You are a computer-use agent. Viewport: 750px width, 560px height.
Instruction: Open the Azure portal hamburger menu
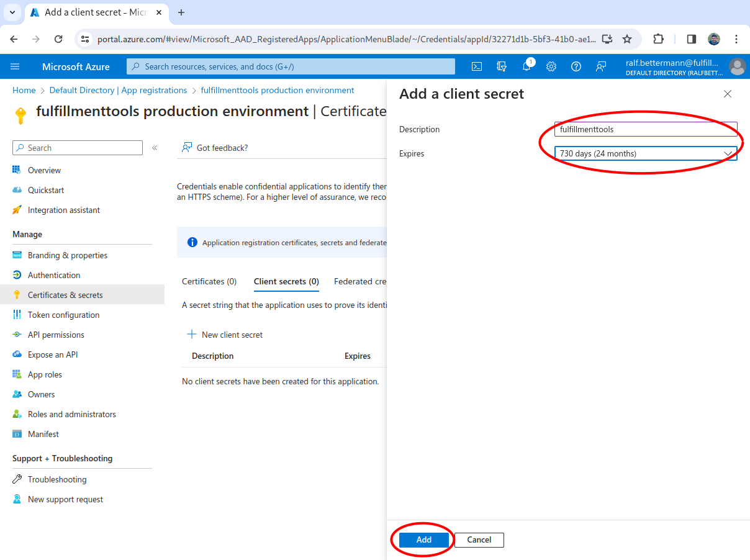point(16,66)
